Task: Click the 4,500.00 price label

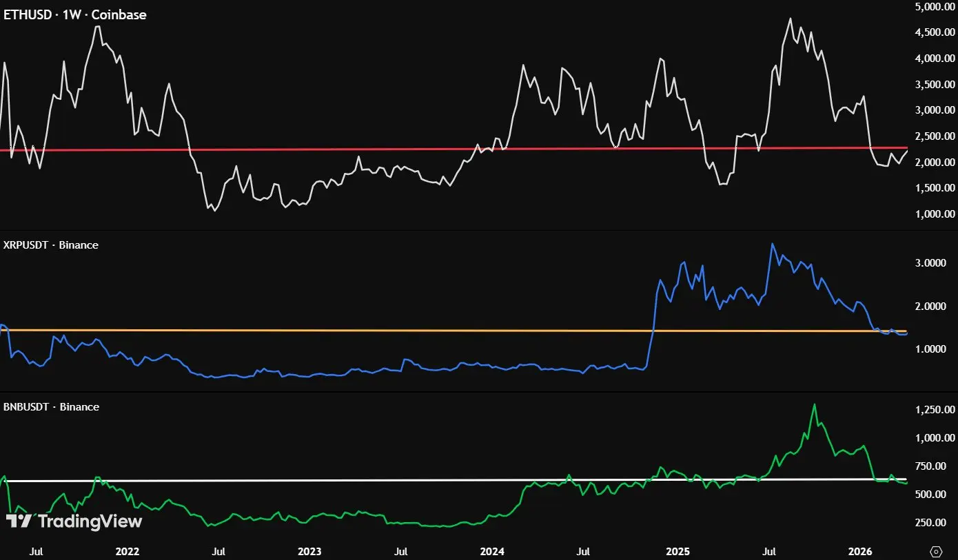Action: pyautogui.click(x=935, y=32)
